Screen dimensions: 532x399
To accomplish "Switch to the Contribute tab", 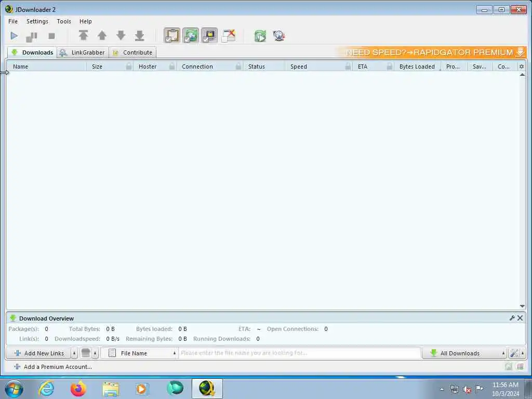I will pos(132,52).
